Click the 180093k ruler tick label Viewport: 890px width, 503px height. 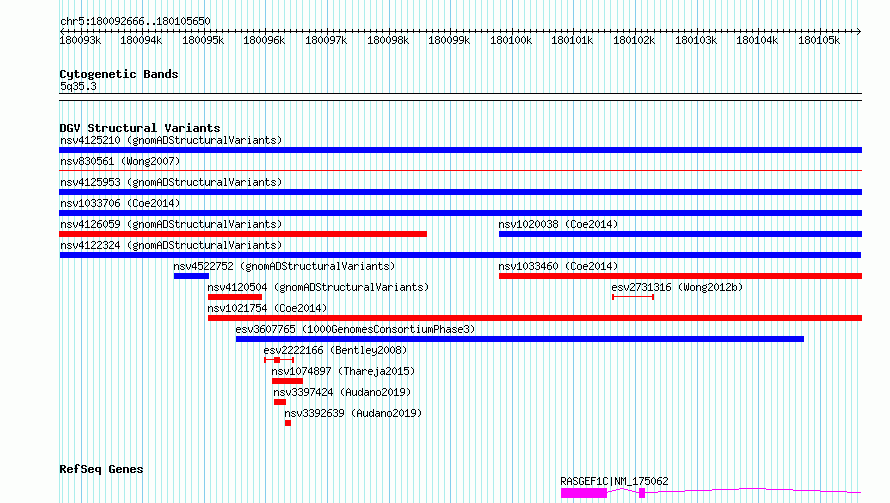tap(80, 40)
